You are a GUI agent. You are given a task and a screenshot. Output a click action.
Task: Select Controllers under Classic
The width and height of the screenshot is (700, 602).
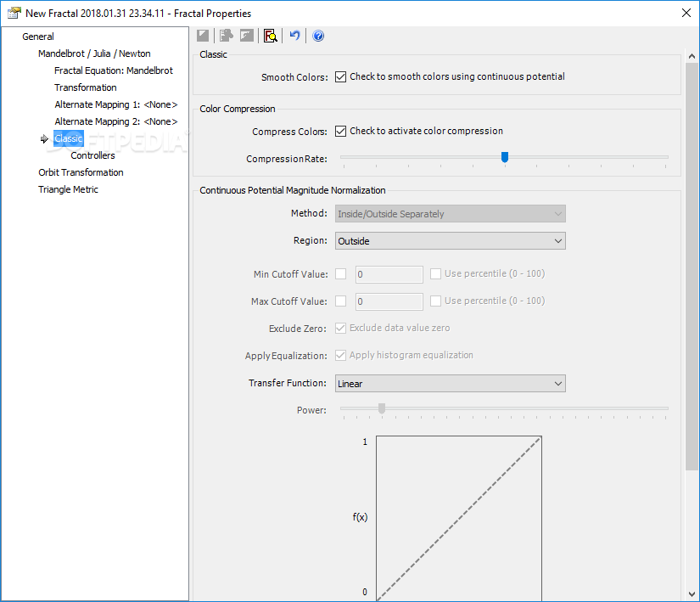point(92,155)
